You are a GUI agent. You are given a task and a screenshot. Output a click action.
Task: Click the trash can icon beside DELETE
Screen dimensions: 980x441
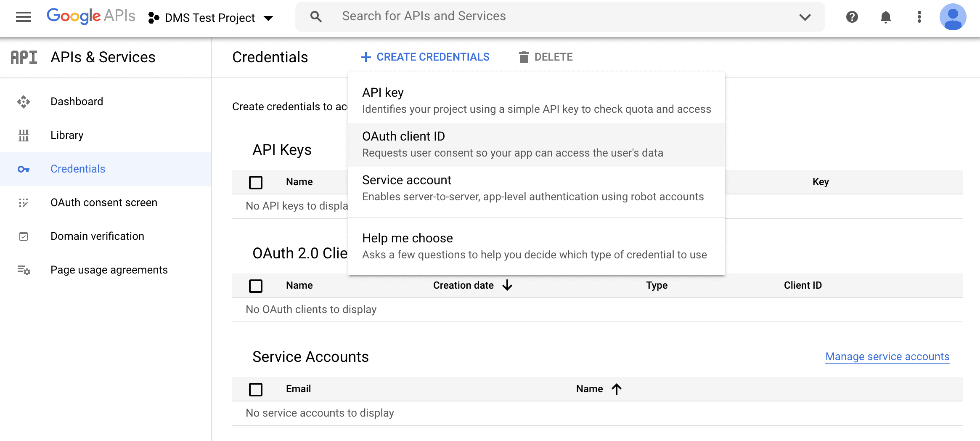[524, 57]
